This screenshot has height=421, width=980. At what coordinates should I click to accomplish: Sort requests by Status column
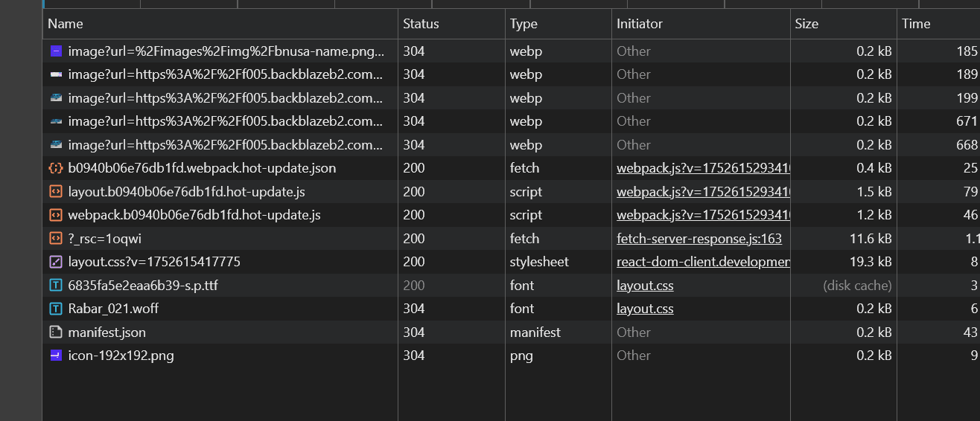point(421,24)
